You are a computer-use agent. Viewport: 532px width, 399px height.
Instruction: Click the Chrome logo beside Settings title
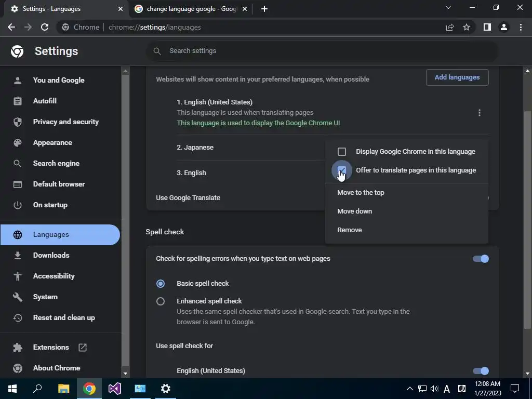point(17,51)
